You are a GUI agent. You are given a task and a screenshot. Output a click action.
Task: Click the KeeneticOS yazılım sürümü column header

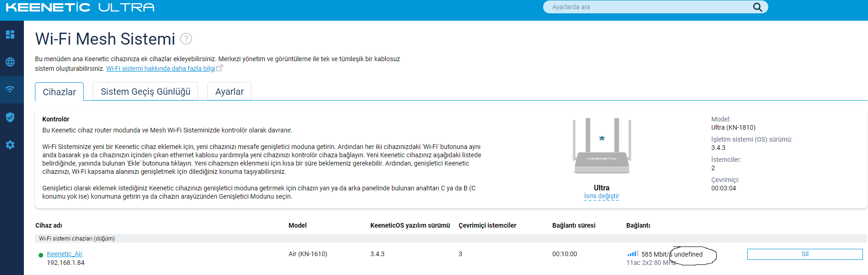pyautogui.click(x=410, y=225)
